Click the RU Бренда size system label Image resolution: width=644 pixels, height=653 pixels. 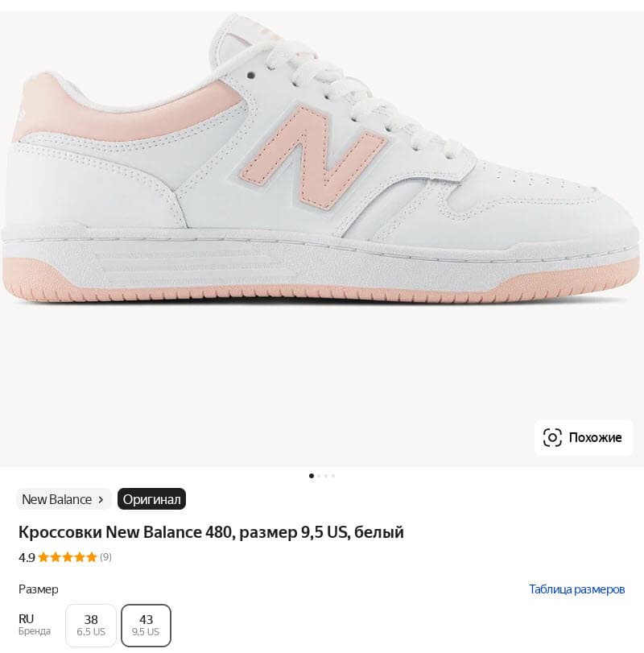click(34, 625)
